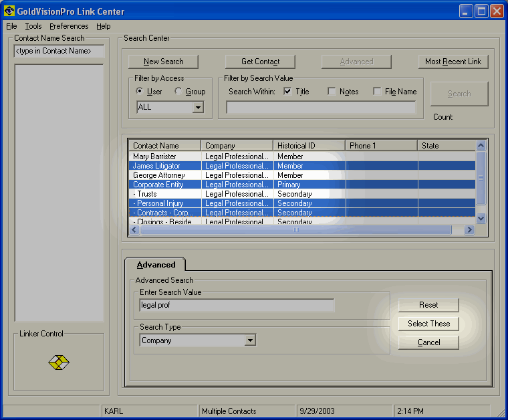Check the File Name option
Viewport: 508px width, 420px height.
(377, 92)
